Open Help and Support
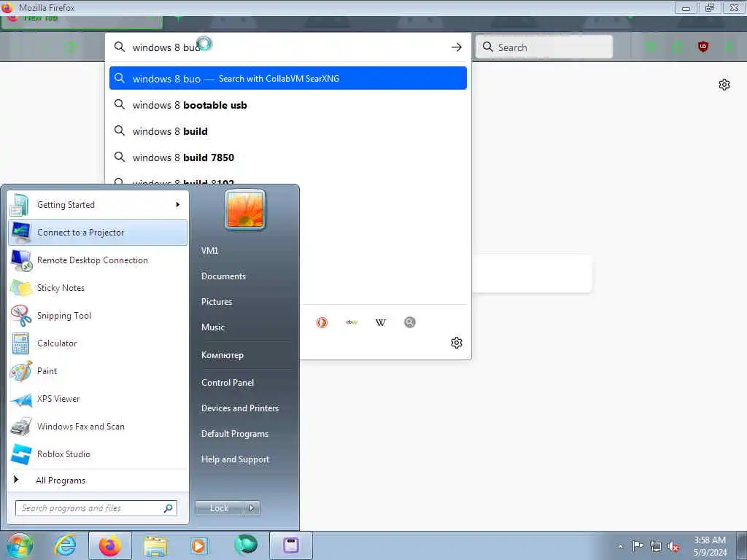The width and height of the screenshot is (747, 560). [x=236, y=459]
